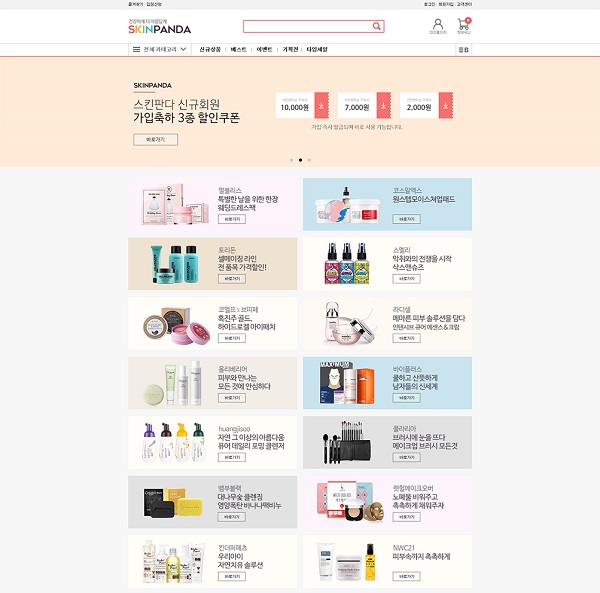600x593 pixels.
Task: Open the 베스트 menu item
Action: (238, 49)
